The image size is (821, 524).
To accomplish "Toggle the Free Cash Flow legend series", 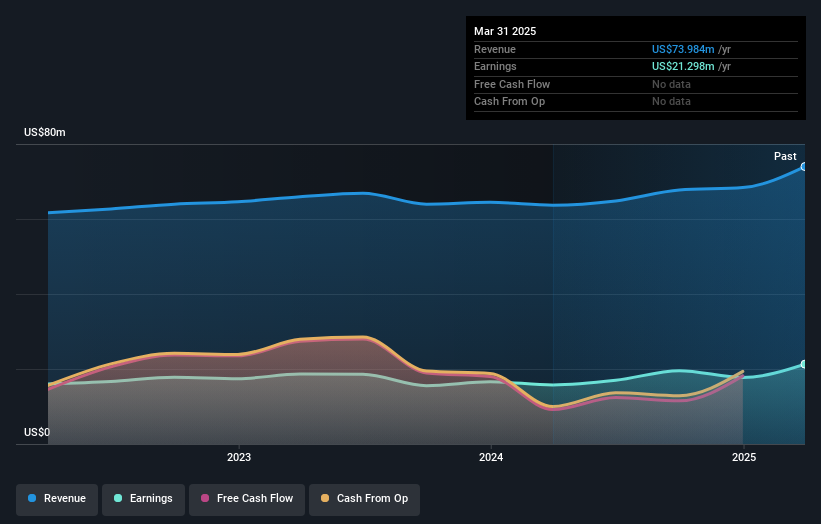I will (247, 499).
